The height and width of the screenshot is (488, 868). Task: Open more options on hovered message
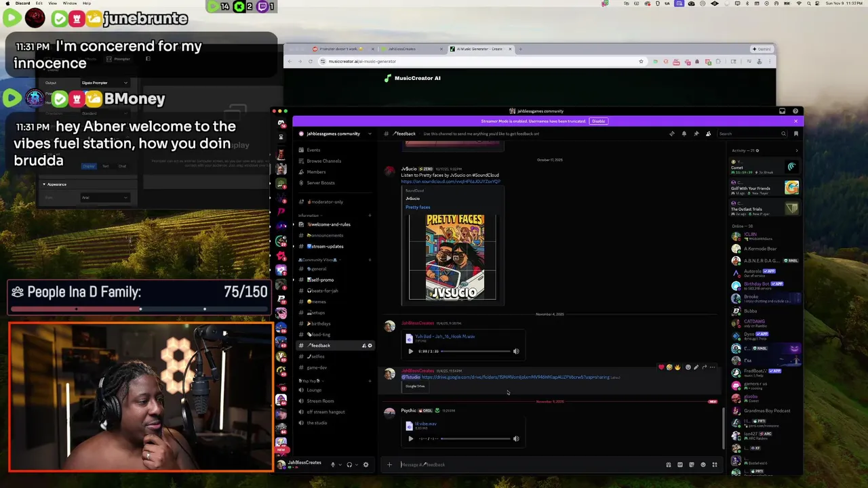(712, 367)
